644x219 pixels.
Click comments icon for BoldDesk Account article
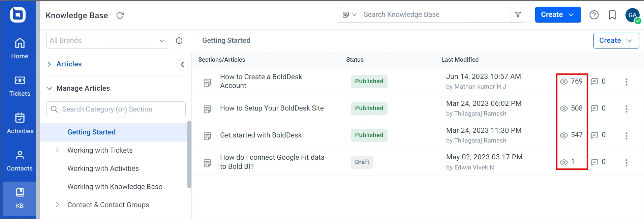coord(595,82)
